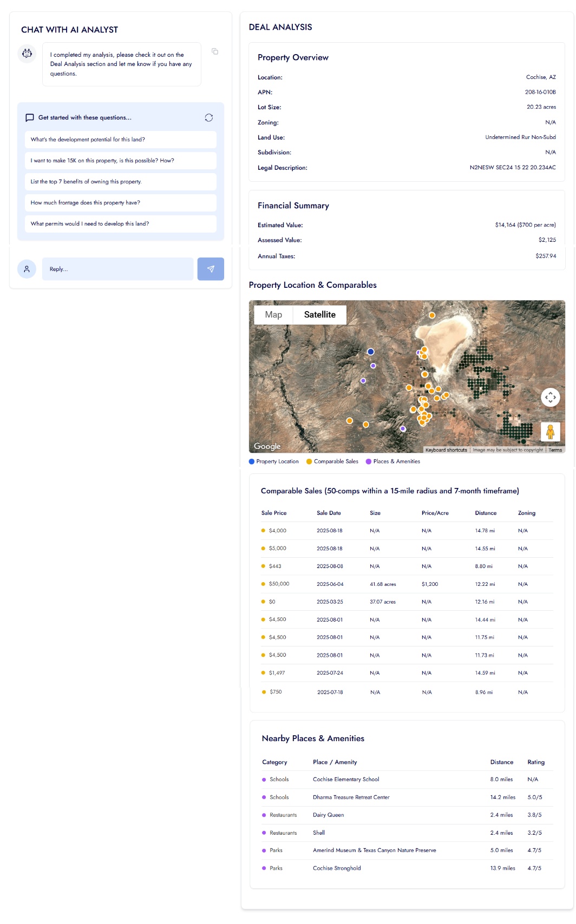Click the Lot Size 20.23 acres value
Screen dimensions: 576x924
(541, 107)
